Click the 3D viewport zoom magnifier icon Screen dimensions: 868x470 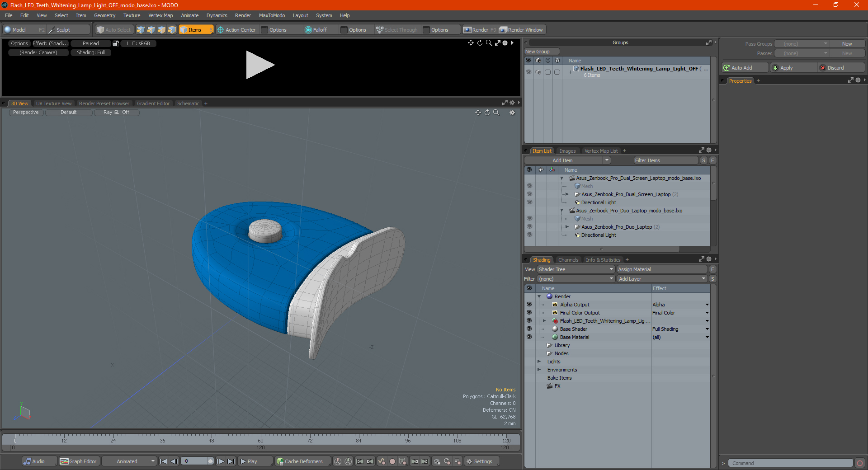496,113
